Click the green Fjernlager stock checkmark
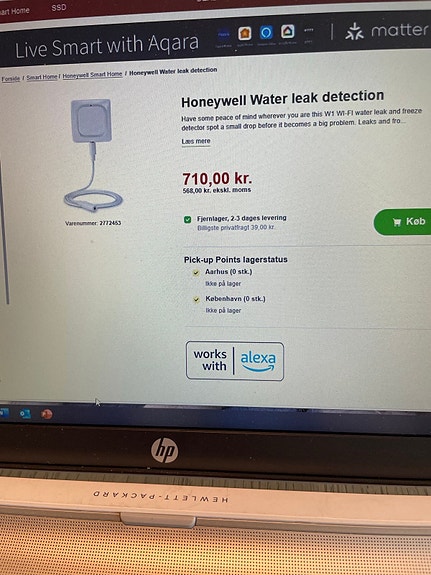This screenshot has width=431, height=575. click(187, 220)
